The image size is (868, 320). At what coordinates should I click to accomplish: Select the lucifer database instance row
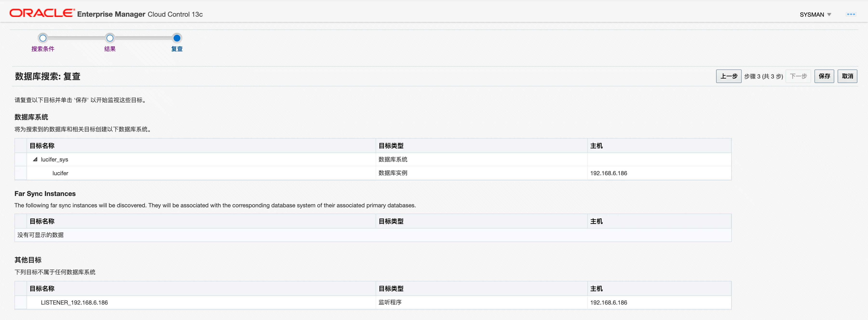pos(60,173)
